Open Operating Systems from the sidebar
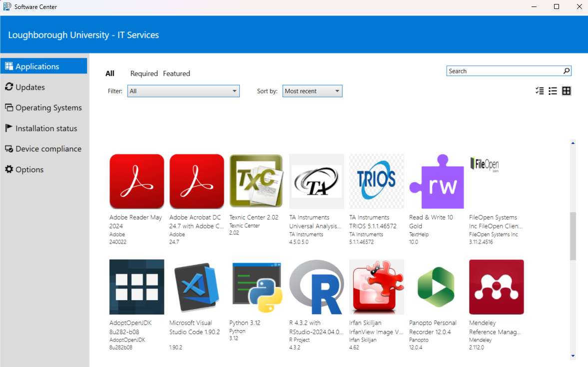The image size is (588, 367). coord(47,107)
